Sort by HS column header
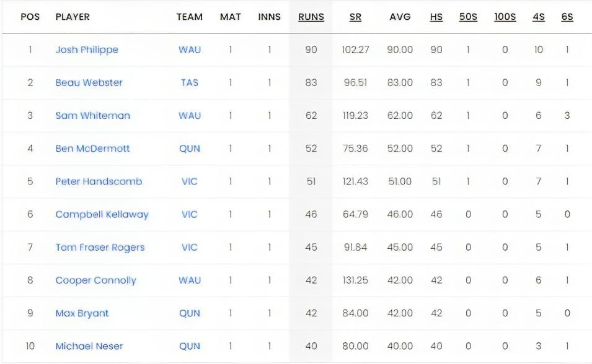The height and width of the screenshot is (364, 592). coord(436,17)
